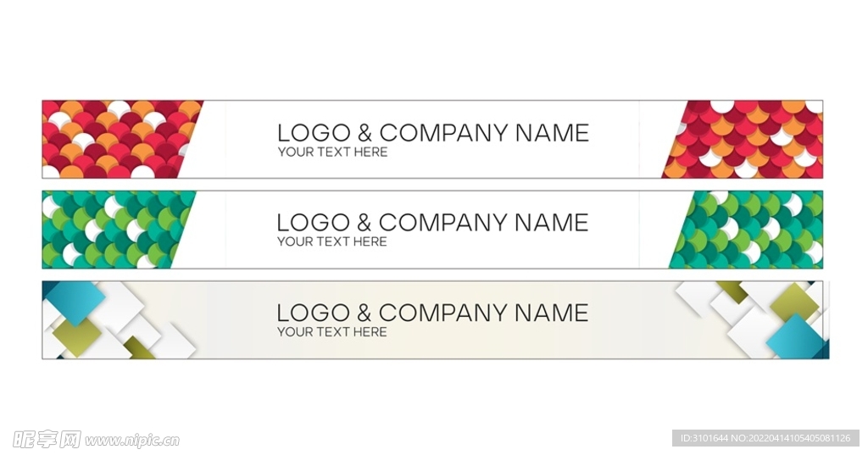Image resolution: width=868 pixels, height=455 pixels.
Task: Select YOUR TEXT HERE in green banner
Action: (332, 241)
